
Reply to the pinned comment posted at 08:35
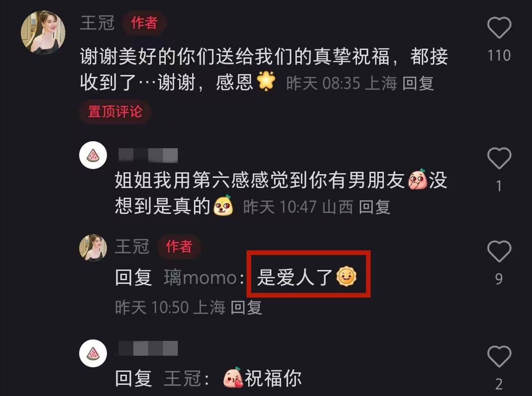click(x=418, y=83)
